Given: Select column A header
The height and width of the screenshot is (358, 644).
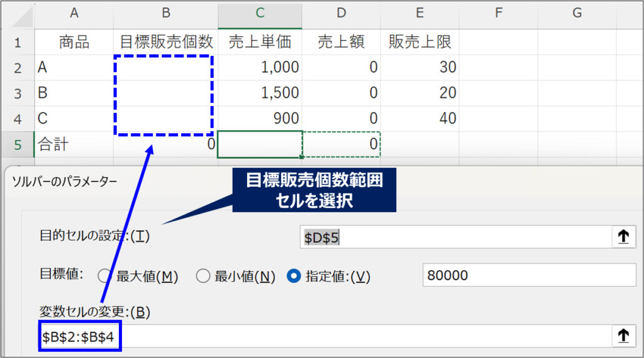Looking at the screenshot, I should 74,13.
